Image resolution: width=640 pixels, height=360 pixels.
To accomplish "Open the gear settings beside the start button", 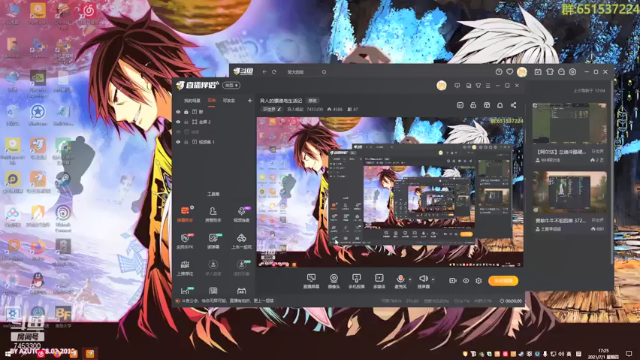I will 478,281.
